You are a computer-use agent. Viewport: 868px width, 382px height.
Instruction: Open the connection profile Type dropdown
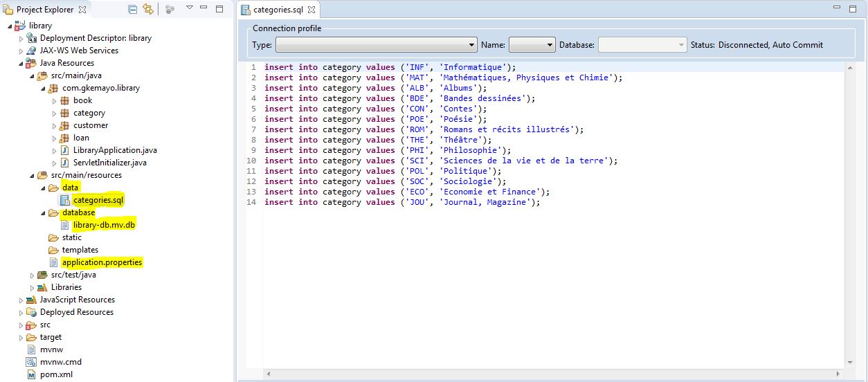pyautogui.click(x=473, y=45)
